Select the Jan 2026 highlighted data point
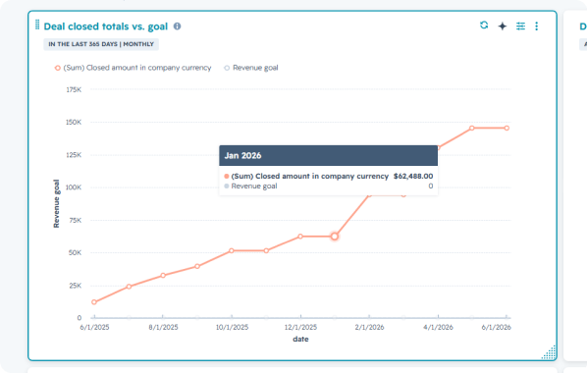Image resolution: width=588 pixels, height=373 pixels. 335,237
